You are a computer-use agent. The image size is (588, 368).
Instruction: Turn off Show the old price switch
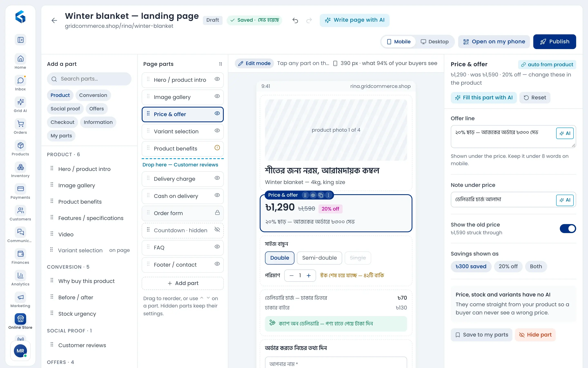568,229
